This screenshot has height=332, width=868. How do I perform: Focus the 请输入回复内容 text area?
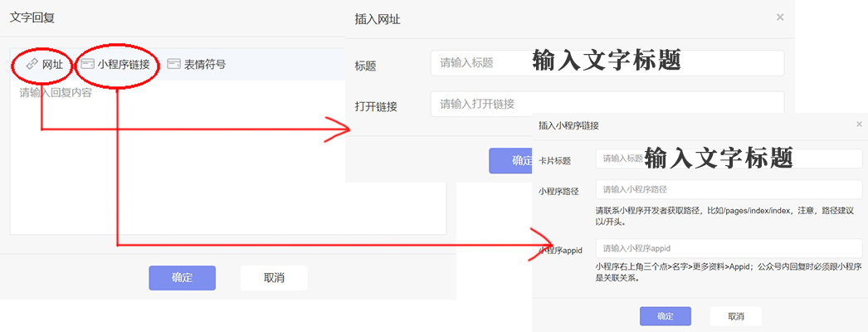tap(228, 158)
